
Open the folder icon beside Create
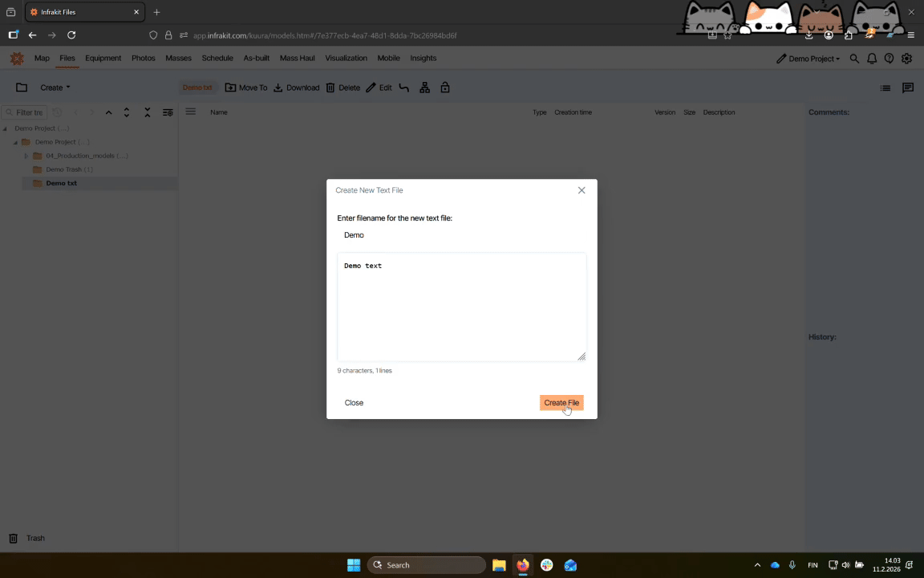22,88
